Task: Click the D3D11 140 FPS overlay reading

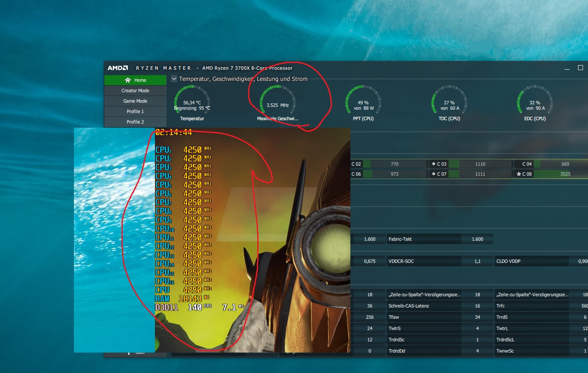Action: 184,307
